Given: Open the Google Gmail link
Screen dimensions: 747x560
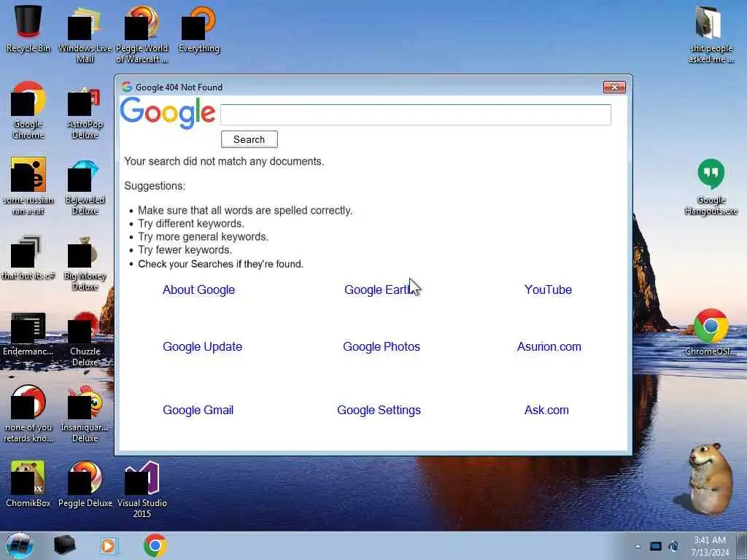Looking at the screenshot, I should coord(198,410).
